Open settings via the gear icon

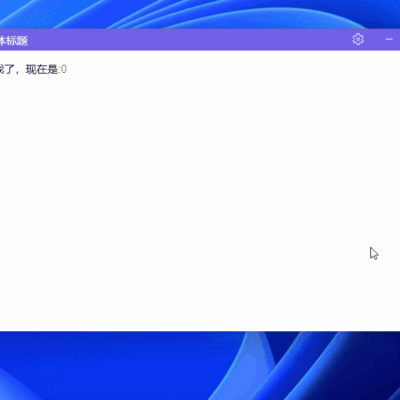[358, 39]
